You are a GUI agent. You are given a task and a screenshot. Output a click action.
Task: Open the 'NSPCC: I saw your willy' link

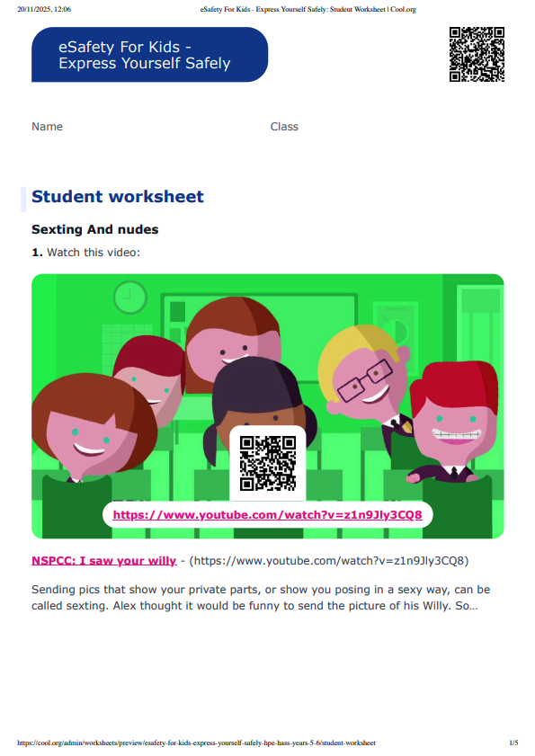[x=103, y=561]
